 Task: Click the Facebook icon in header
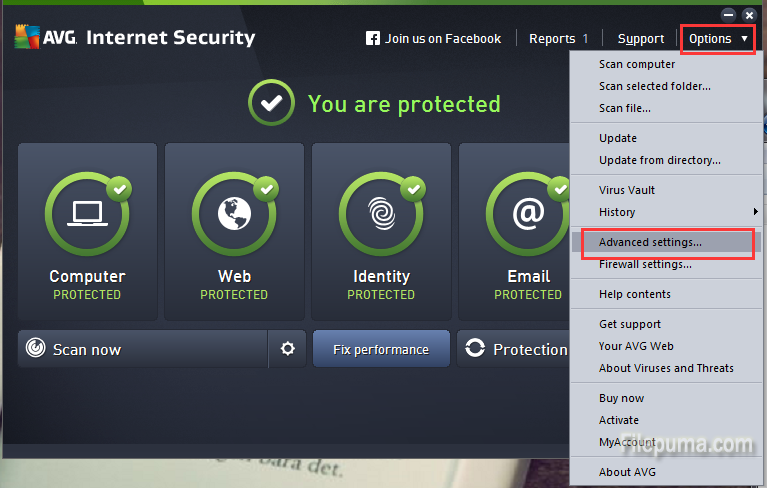coord(373,39)
